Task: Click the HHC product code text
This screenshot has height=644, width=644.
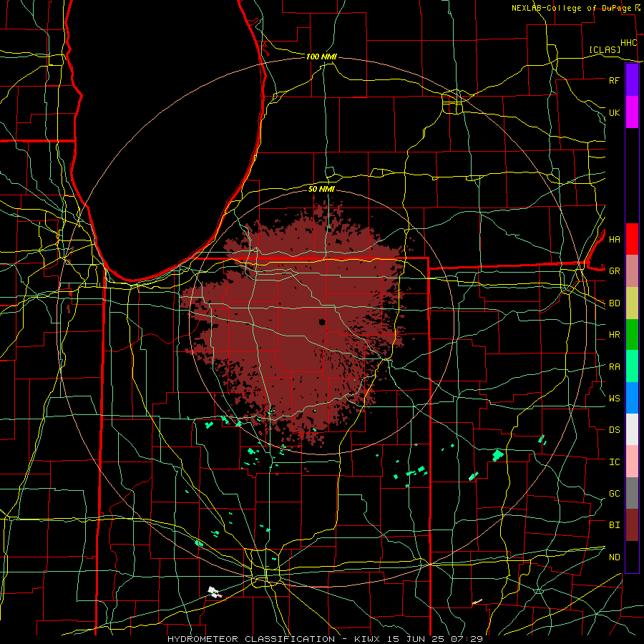Action: coord(628,43)
